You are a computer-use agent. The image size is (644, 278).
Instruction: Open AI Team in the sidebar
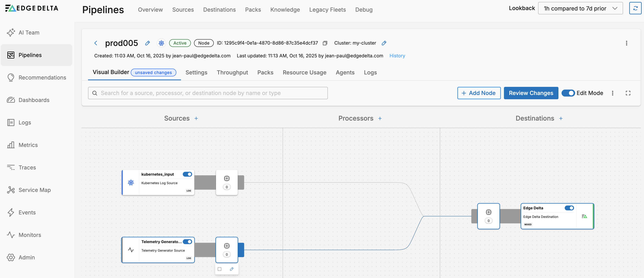click(x=29, y=33)
